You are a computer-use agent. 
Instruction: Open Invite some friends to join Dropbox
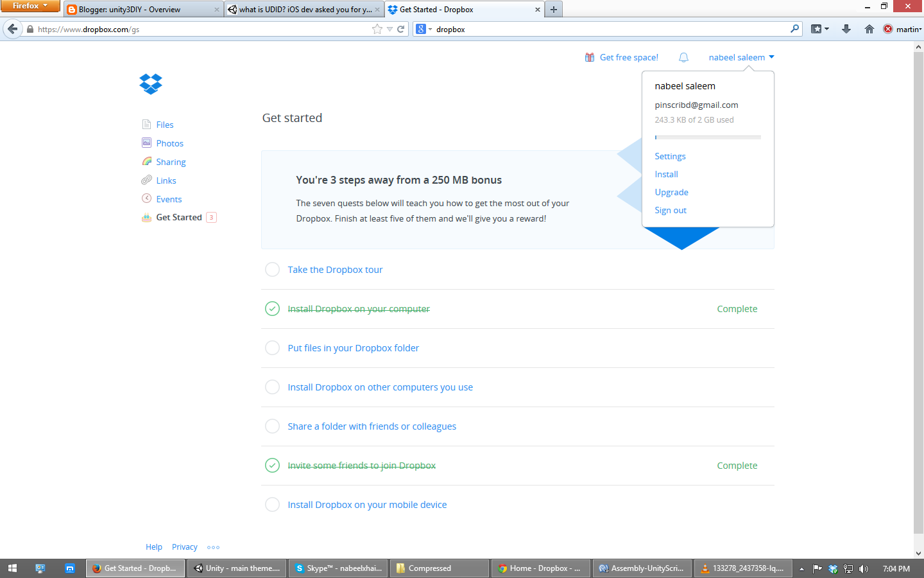point(361,466)
